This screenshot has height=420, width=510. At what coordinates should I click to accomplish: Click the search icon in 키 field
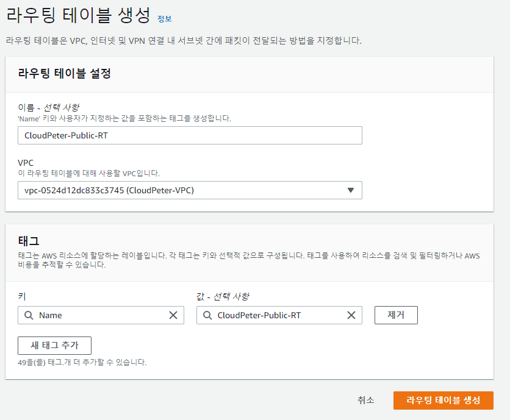click(x=29, y=315)
